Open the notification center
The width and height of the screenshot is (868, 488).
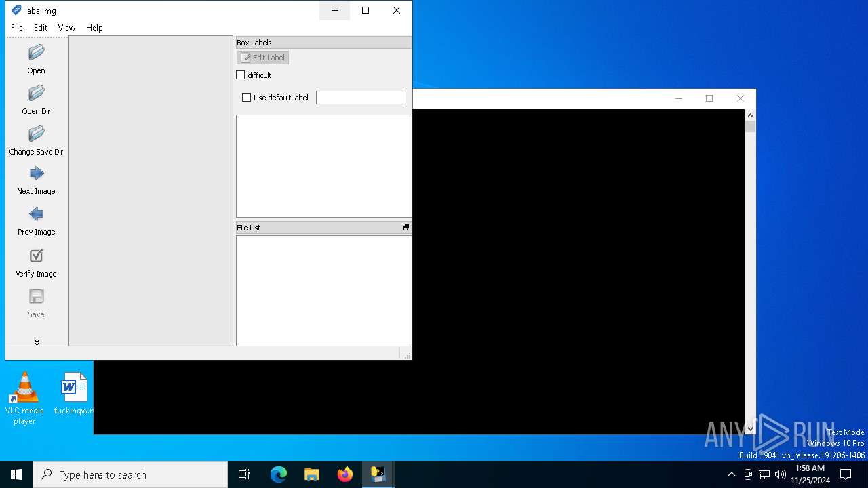coord(846,474)
